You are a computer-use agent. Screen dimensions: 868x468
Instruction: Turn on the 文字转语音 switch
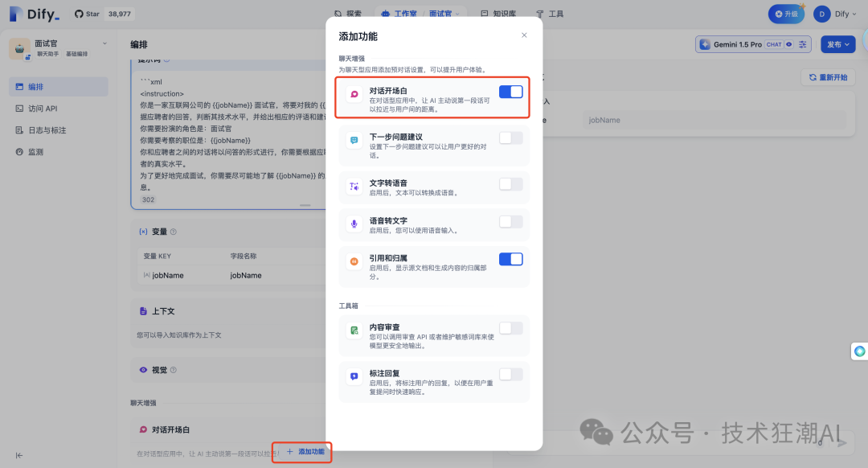point(510,184)
